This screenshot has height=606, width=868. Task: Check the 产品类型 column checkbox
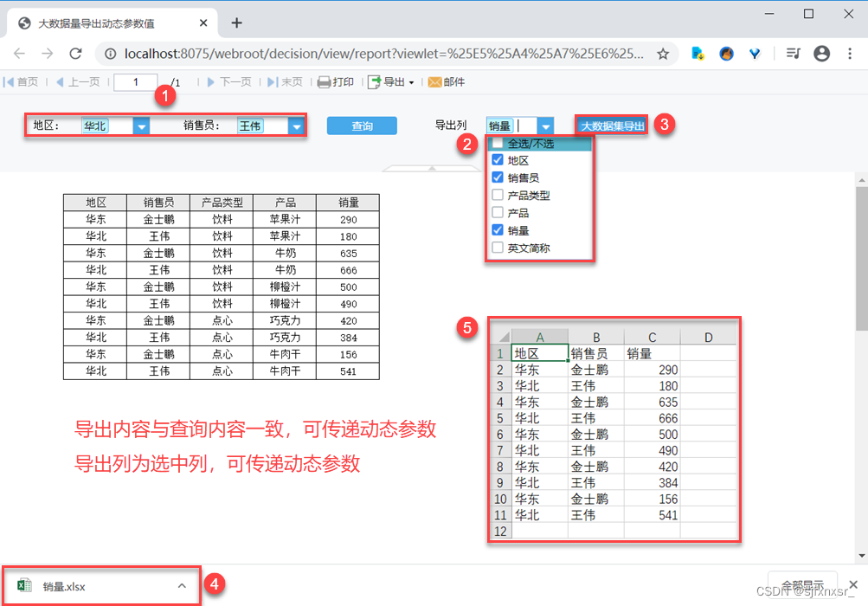coord(498,195)
